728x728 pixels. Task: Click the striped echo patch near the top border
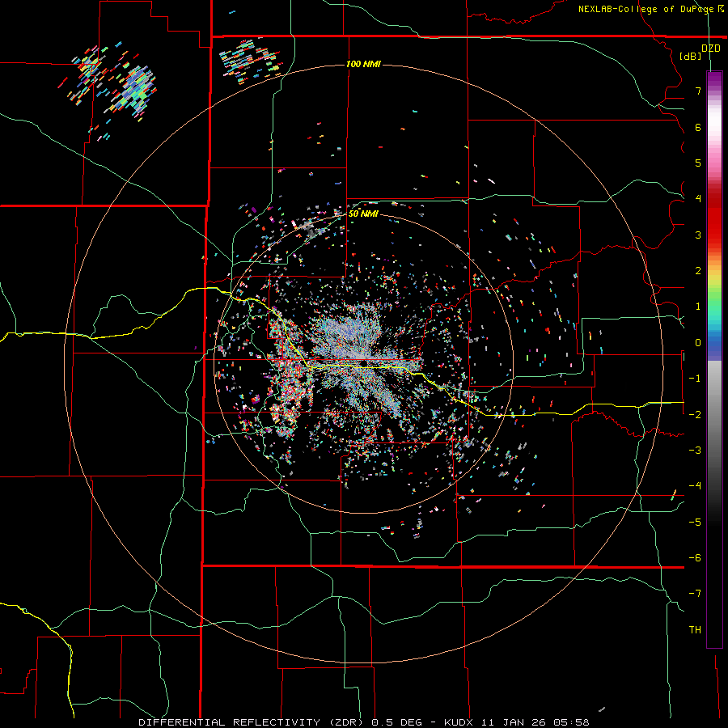[x=250, y=61]
